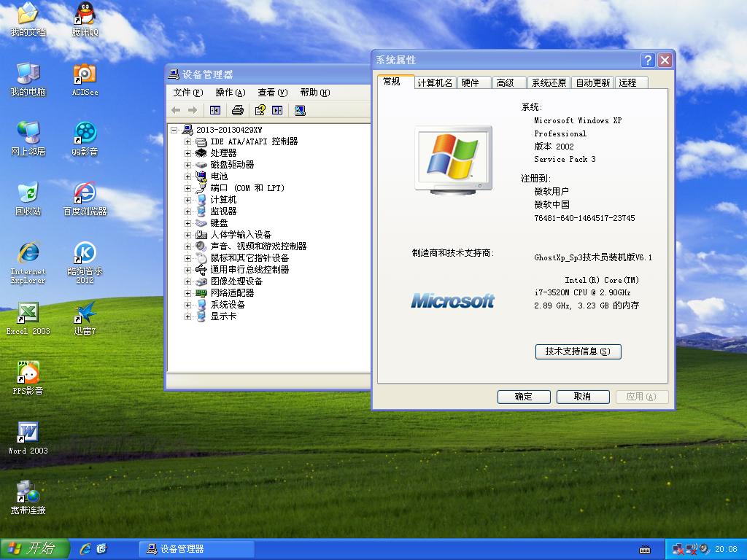
Task: Select the 宽带连接 desktop shortcut
Action: 28,497
